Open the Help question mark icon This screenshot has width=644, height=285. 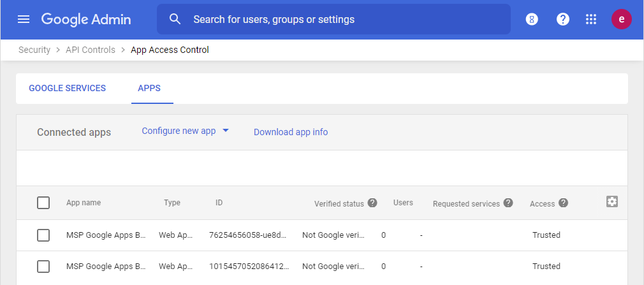tap(562, 19)
